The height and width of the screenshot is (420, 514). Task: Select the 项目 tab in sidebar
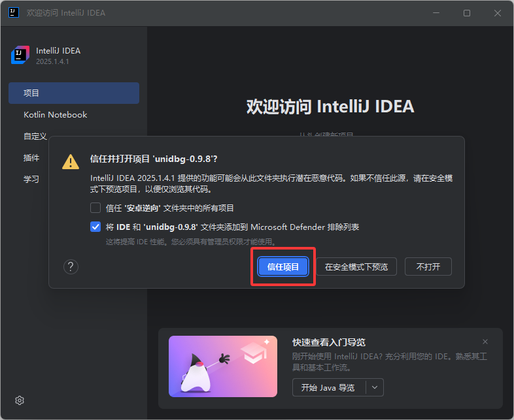(74, 93)
